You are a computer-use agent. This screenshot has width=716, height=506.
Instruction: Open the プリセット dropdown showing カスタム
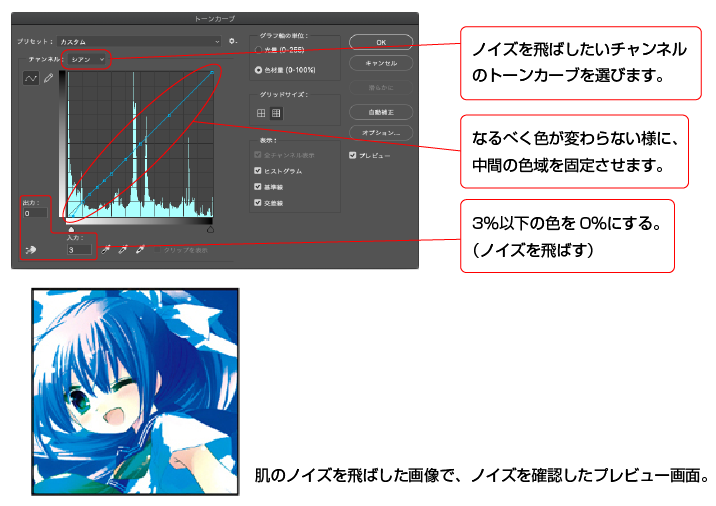point(139,42)
